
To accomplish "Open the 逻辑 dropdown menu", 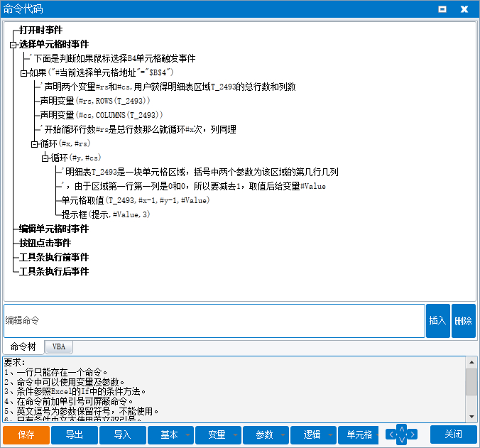I will 330,435.
